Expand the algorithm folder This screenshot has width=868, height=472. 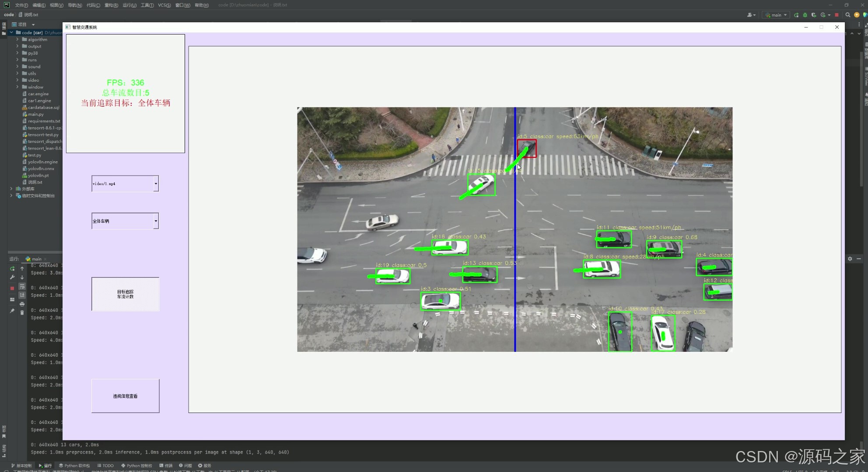[17, 39]
